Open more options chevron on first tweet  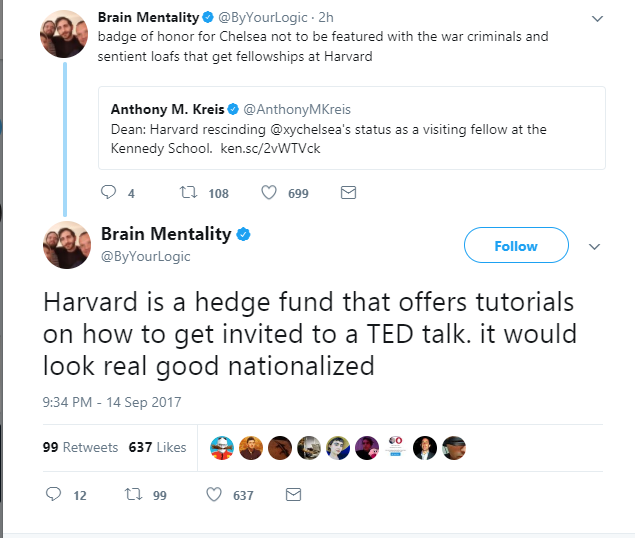pyautogui.click(x=597, y=19)
